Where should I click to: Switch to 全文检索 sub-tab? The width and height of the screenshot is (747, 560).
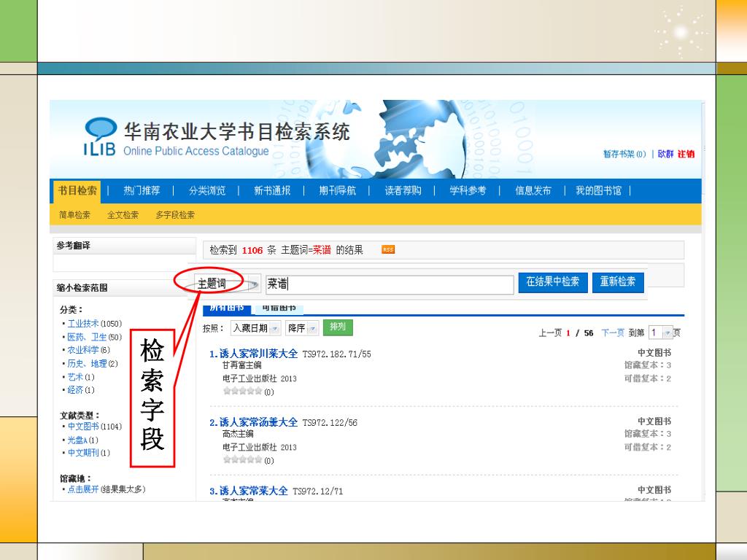coord(123,215)
